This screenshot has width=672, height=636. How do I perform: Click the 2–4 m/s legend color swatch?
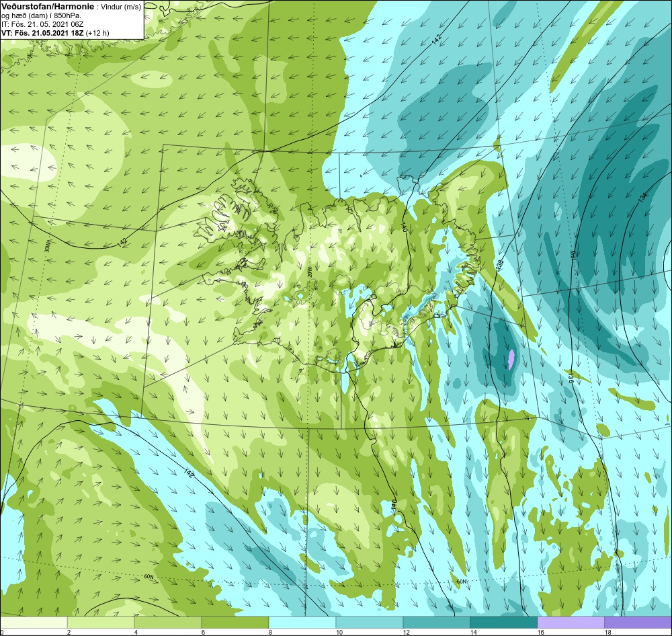point(101,623)
